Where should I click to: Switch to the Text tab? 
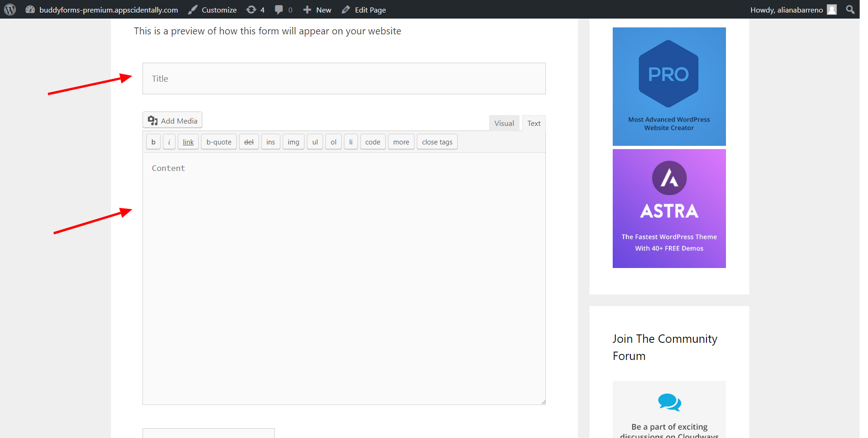[x=534, y=123]
